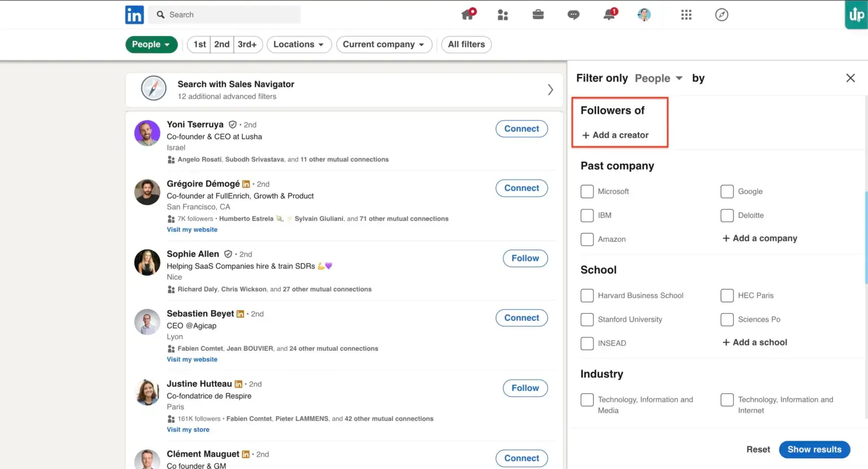Focus the LinkedIn Search field

coord(225,15)
